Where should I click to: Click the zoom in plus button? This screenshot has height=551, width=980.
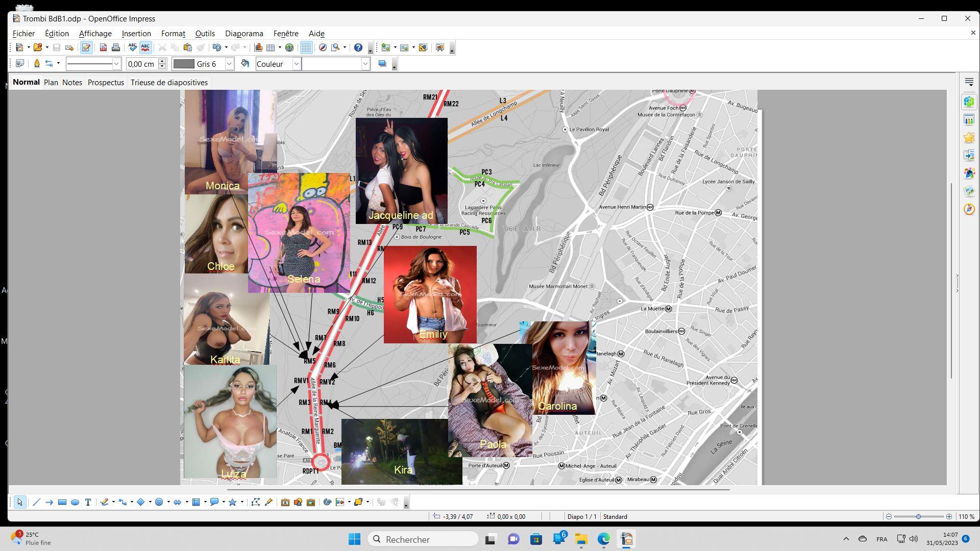[949, 517]
